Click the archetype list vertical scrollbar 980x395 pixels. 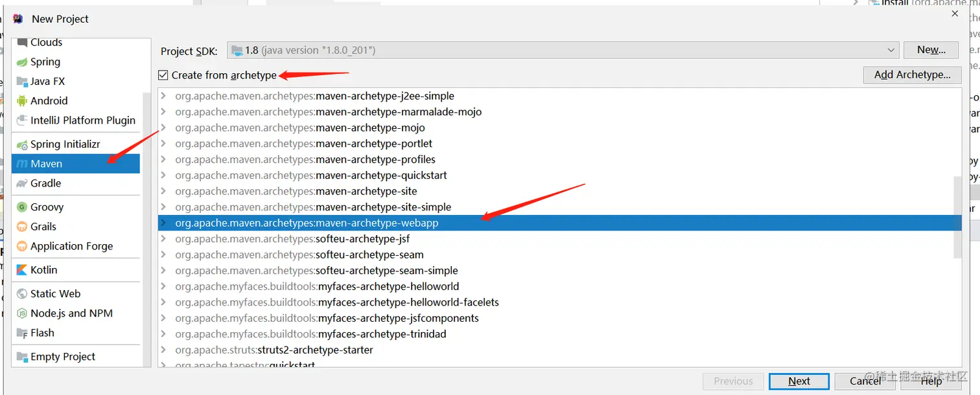tap(957, 216)
